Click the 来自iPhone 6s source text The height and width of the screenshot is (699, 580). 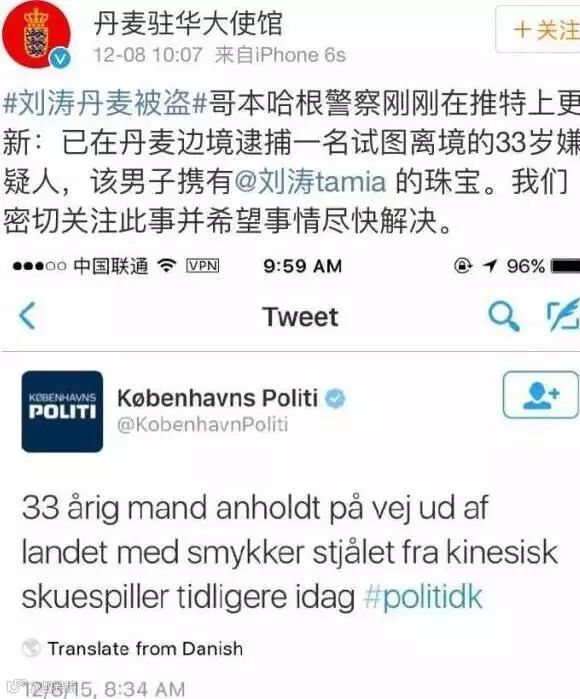[280, 55]
